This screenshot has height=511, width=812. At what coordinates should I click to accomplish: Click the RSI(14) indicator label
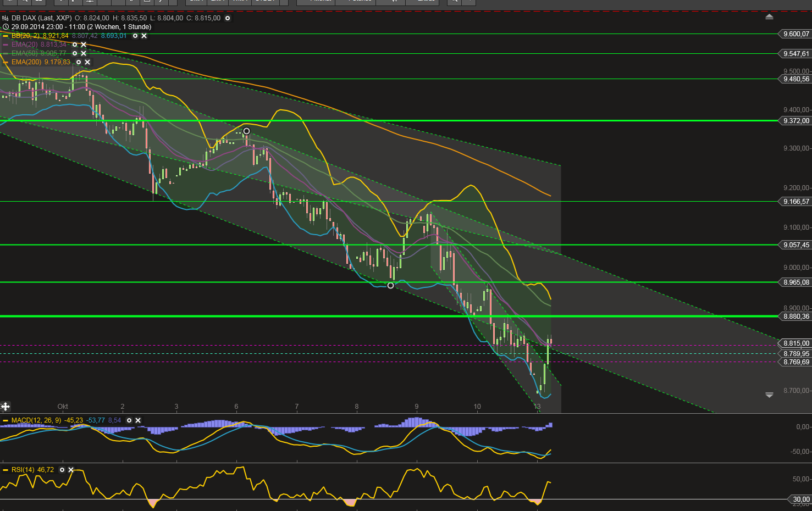coord(23,470)
